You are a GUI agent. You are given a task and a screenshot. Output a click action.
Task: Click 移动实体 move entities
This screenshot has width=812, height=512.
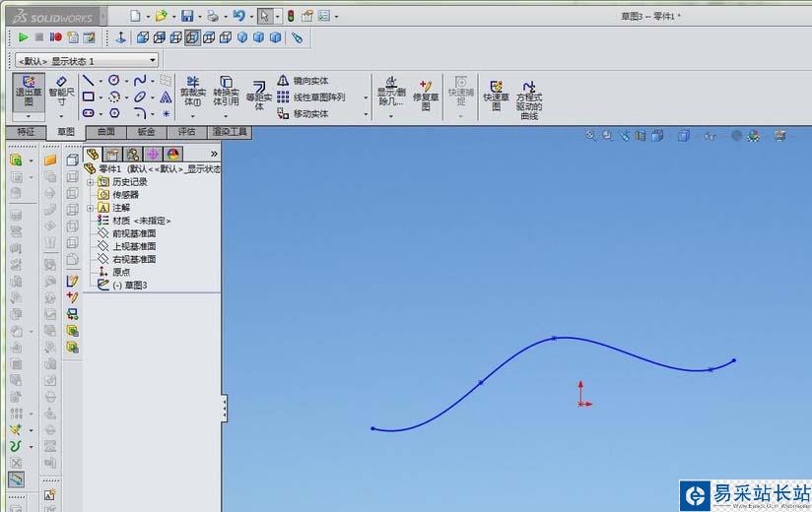(x=304, y=113)
